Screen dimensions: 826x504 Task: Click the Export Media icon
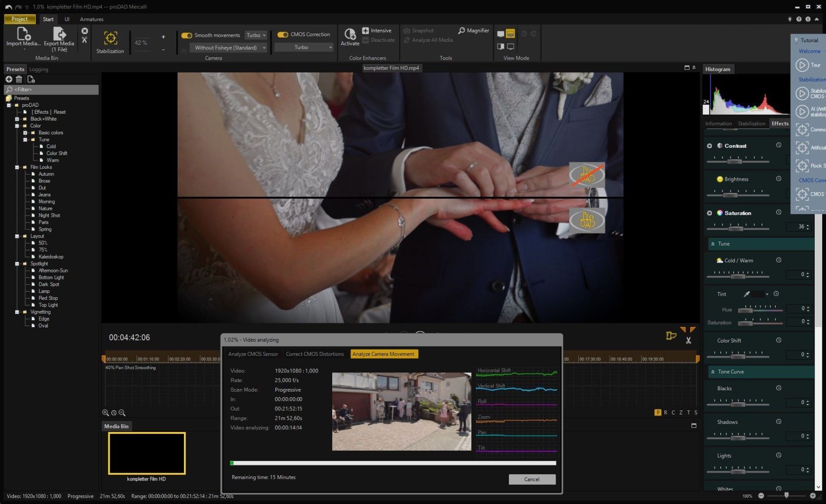(x=59, y=34)
